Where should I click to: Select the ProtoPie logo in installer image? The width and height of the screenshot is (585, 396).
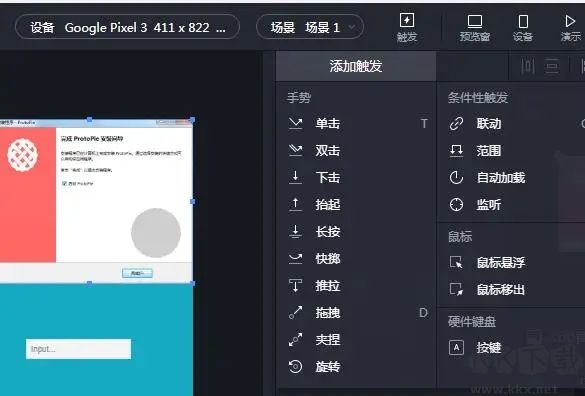pos(23,155)
